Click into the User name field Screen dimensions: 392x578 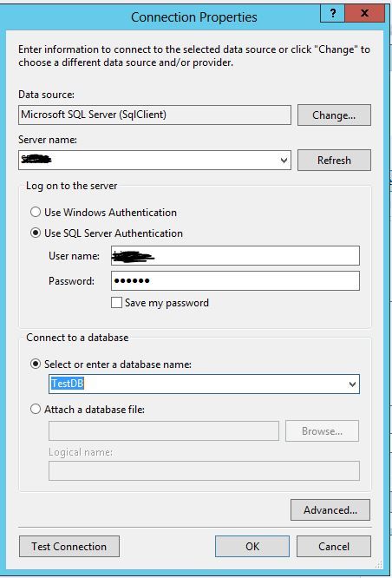tap(235, 255)
